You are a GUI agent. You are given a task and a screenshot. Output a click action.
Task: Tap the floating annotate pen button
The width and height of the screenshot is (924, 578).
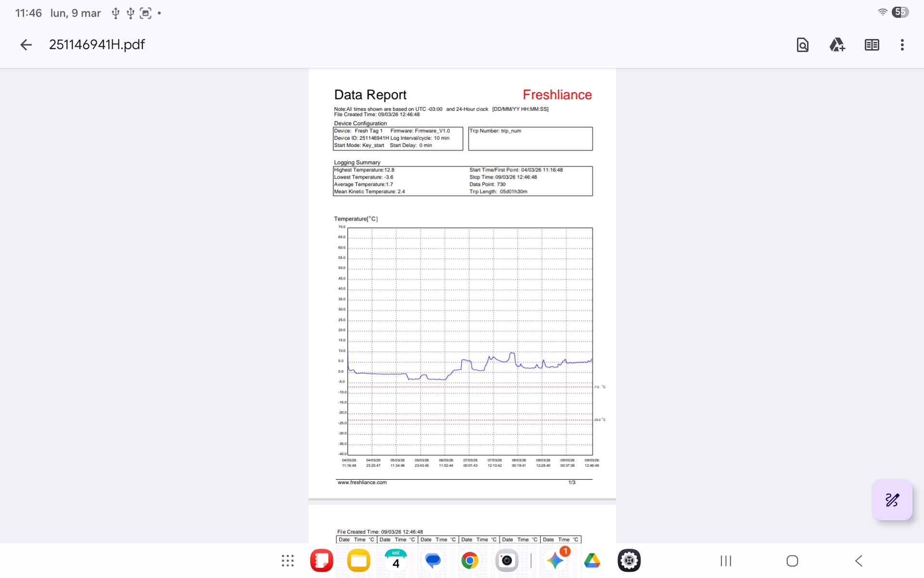[x=892, y=499]
